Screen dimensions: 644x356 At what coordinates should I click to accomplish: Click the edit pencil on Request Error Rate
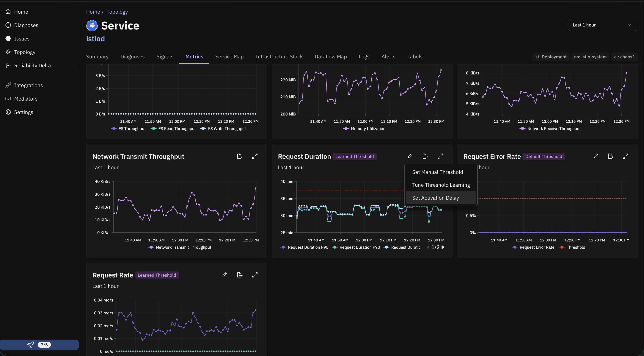[x=596, y=156]
